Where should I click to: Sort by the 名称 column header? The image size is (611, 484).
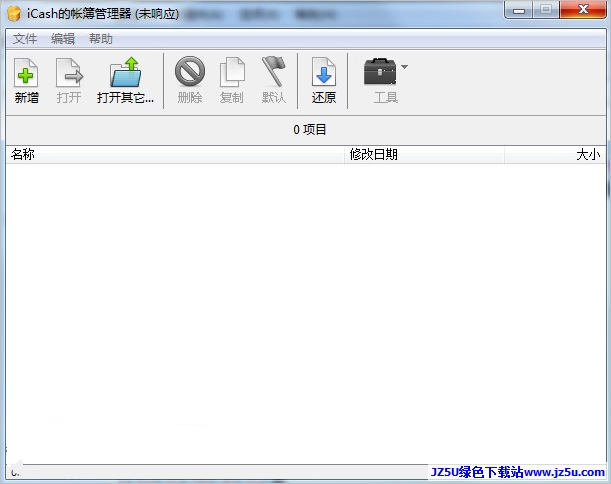175,155
